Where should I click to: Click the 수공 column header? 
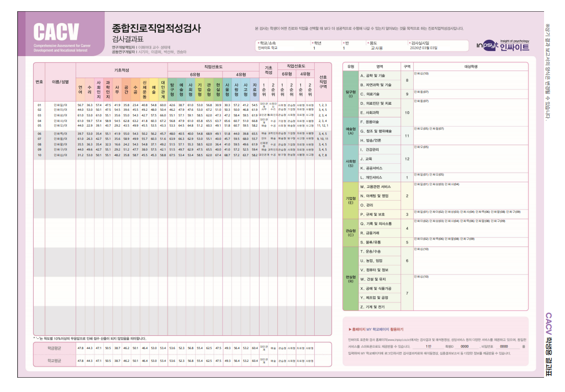click(135, 90)
